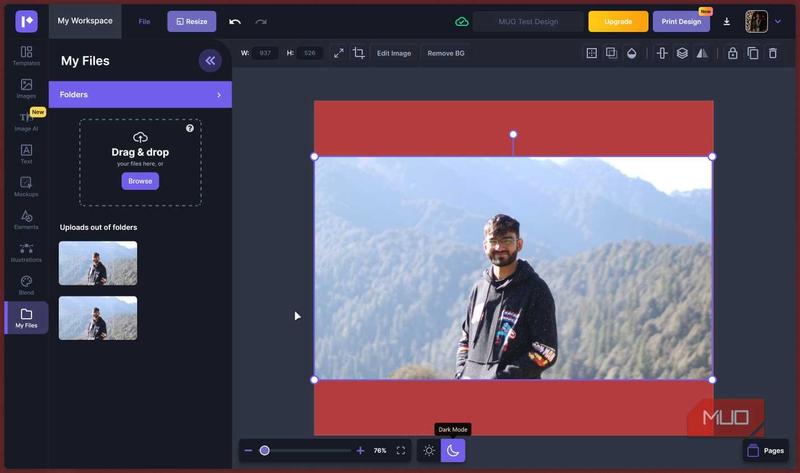Viewport: 800px width, 473px height.
Task: Select the Text tool in sidebar
Action: click(26, 154)
